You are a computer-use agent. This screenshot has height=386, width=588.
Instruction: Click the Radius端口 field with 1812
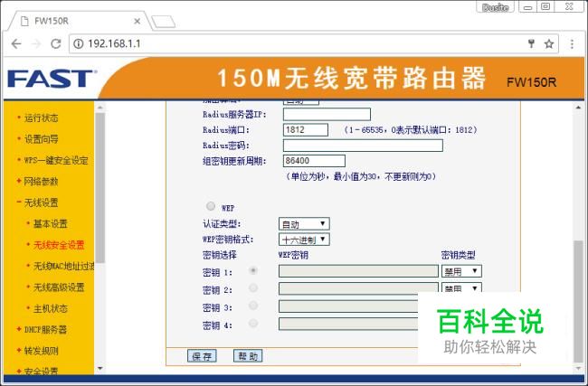(x=305, y=130)
